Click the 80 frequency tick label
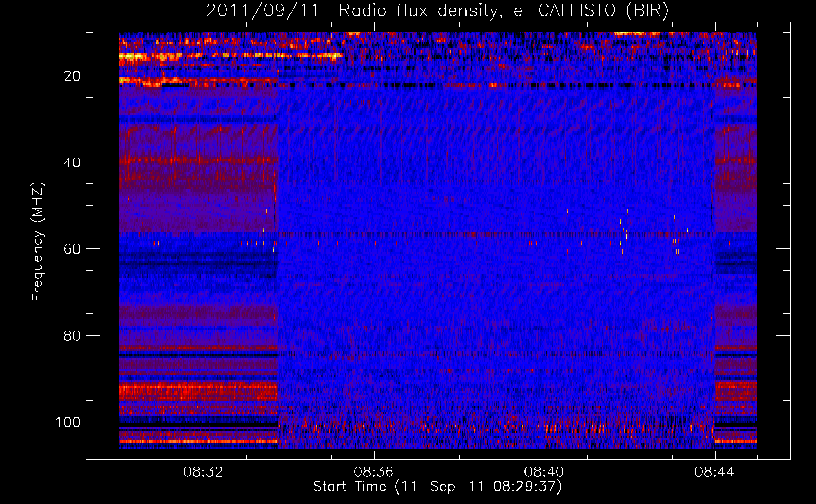Image resolution: width=816 pixels, height=504 pixels. (72, 336)
